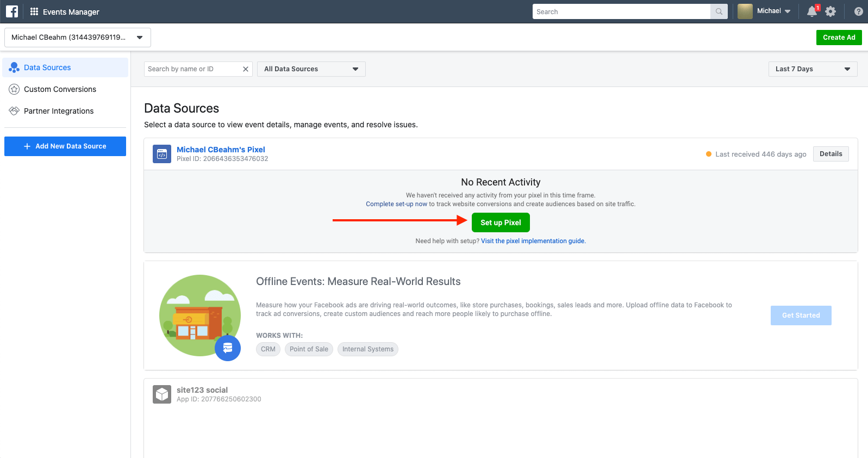Click the Internal Systems tag
The width and height of the screenshot is (868, 458).
(x=368, y=349)
